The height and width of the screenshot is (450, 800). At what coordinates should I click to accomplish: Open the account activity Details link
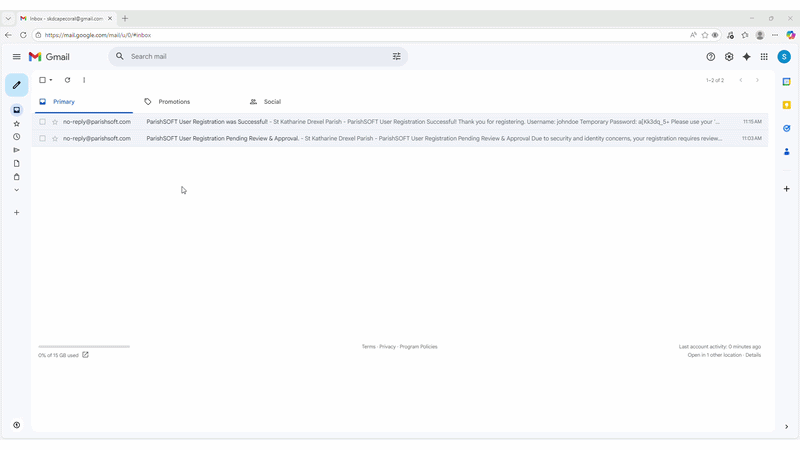[x=753, y=355]
